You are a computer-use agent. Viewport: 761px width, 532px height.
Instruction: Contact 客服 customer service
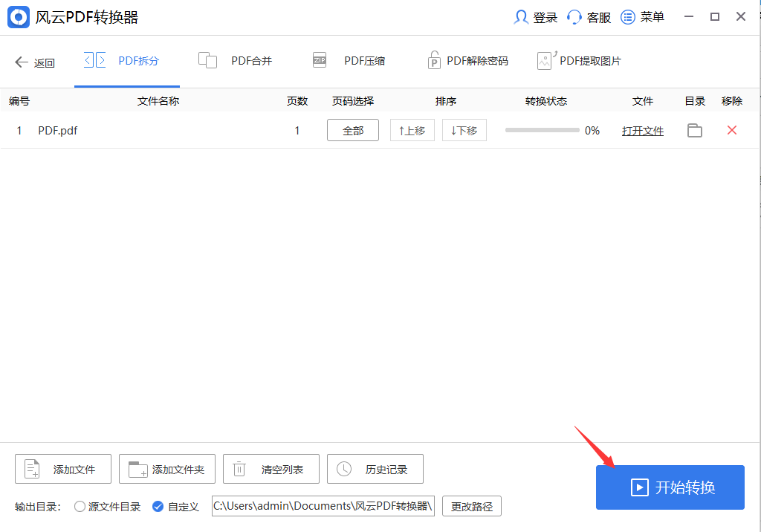point(589,18)
